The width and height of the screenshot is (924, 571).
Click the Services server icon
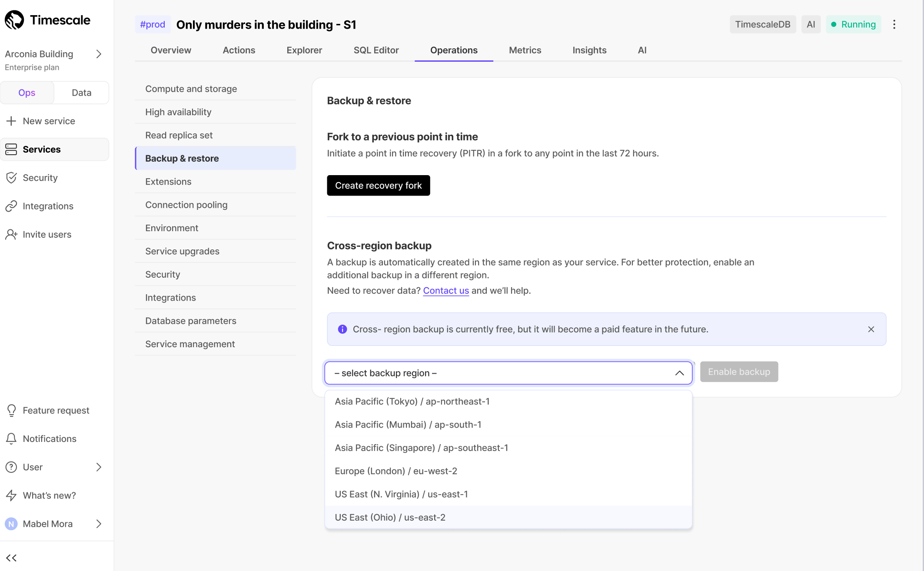(x=11, y=149)
